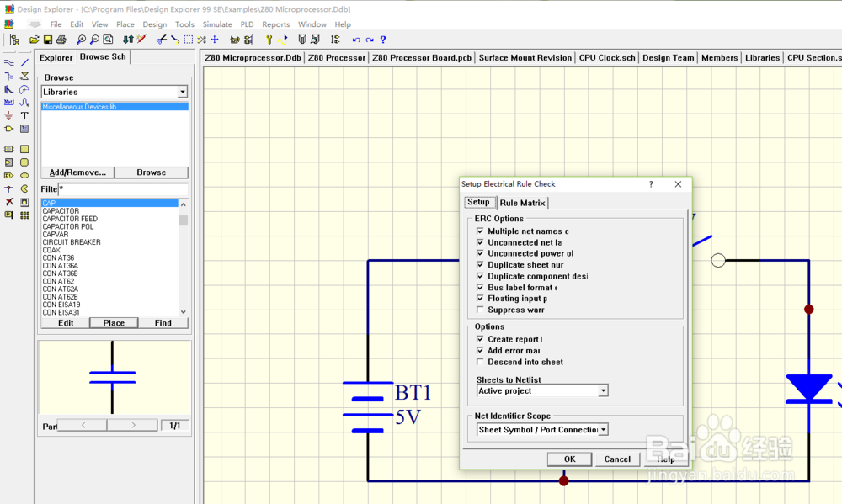Select the Ellipse drawing tool
Image resolution: width=842 pixels, height=504 pixels.
point(24,176)
